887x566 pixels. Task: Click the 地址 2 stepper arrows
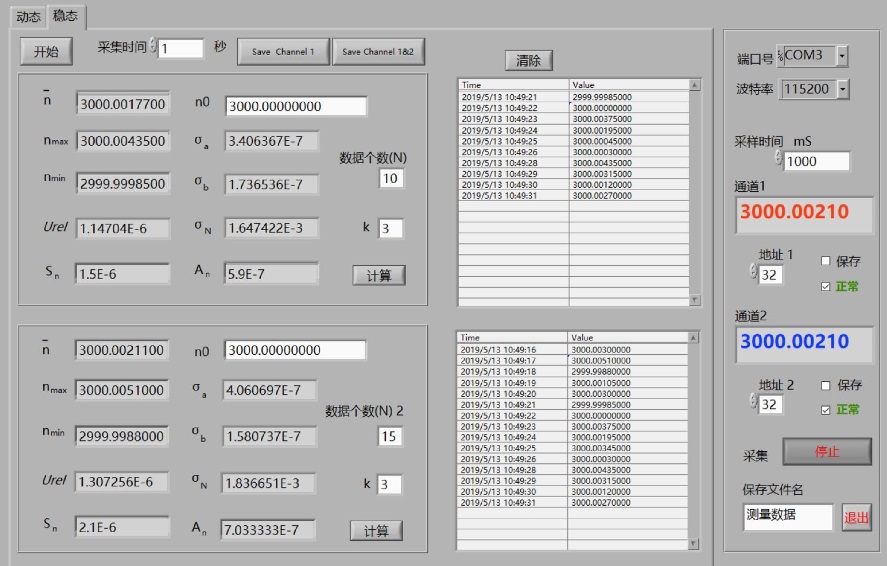pos(753,400)
